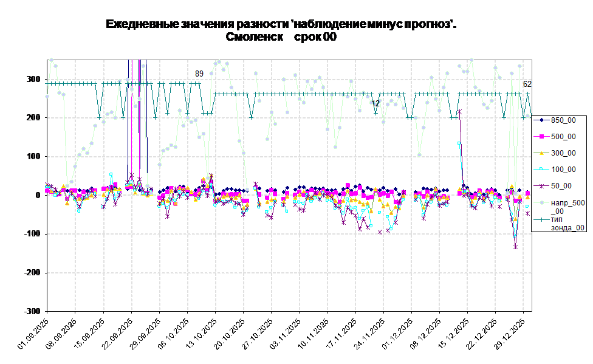
Task: Select the chart title text
Action: (280, 30)
